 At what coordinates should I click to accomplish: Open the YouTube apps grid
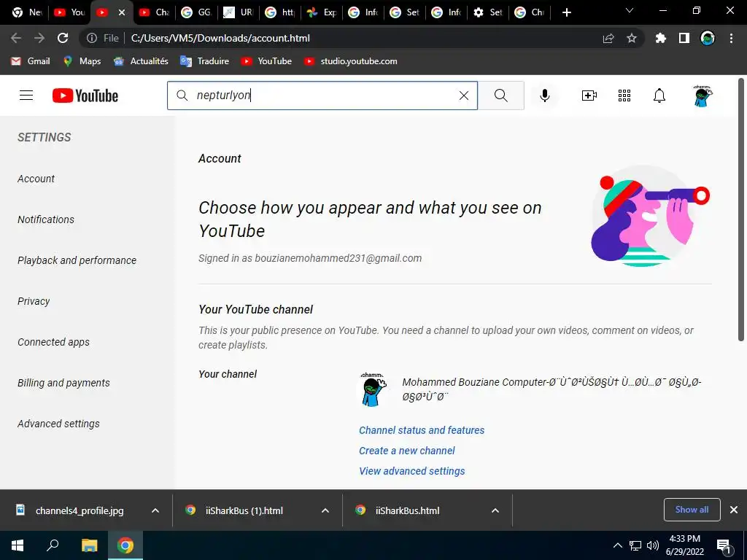[x=624, y=96]
